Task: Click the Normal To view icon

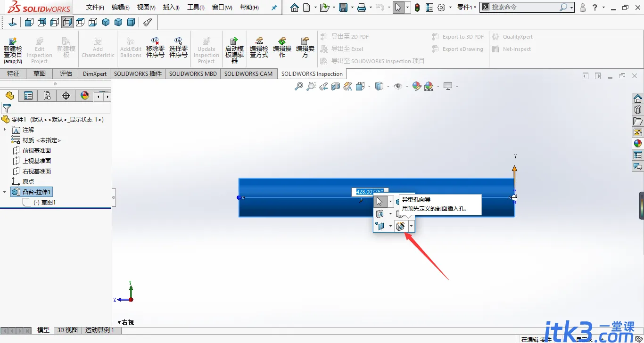Action: tap(13, 22)
